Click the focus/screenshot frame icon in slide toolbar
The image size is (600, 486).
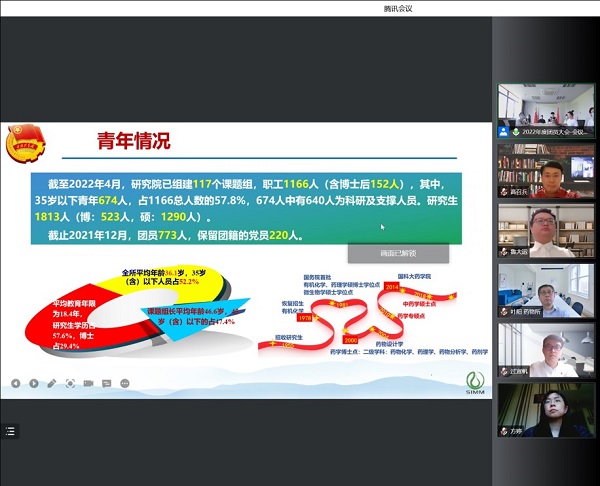tap(70, 383)
